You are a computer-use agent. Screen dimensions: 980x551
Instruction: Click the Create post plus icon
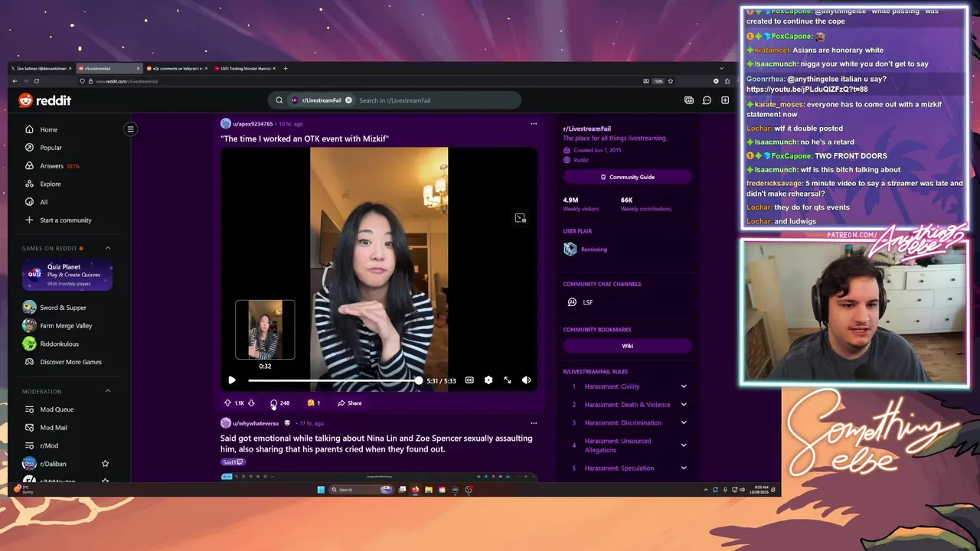coord(725,100)
